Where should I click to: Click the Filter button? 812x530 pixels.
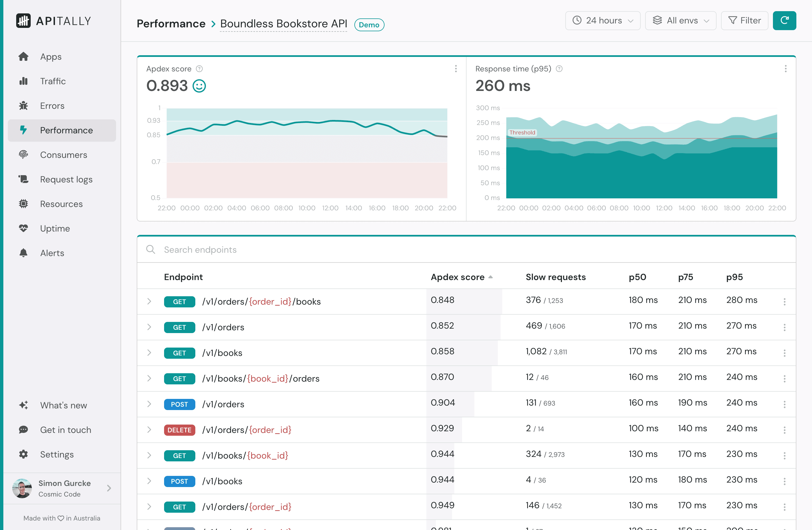click(x=744, y=20)
